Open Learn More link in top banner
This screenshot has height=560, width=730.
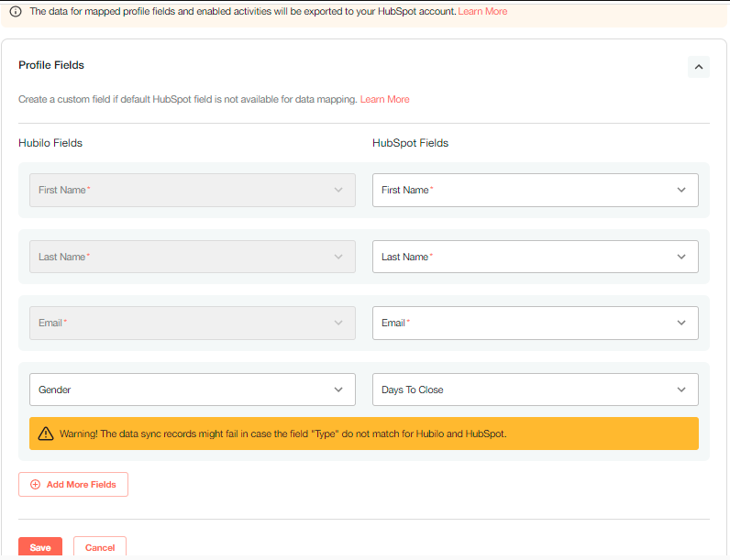pyautogui.click(x=482, y=12)
